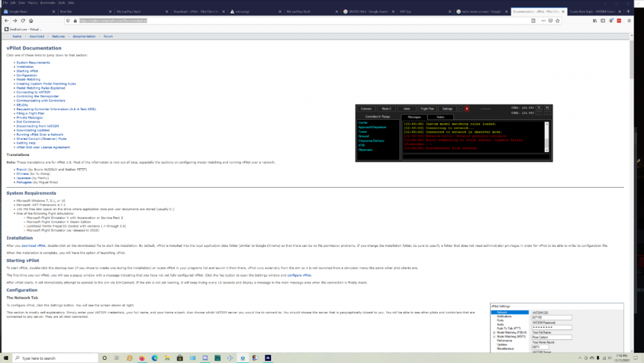Open File Explorer from taskbar
This screenshot has height=363, width=644.
(167, 358)
